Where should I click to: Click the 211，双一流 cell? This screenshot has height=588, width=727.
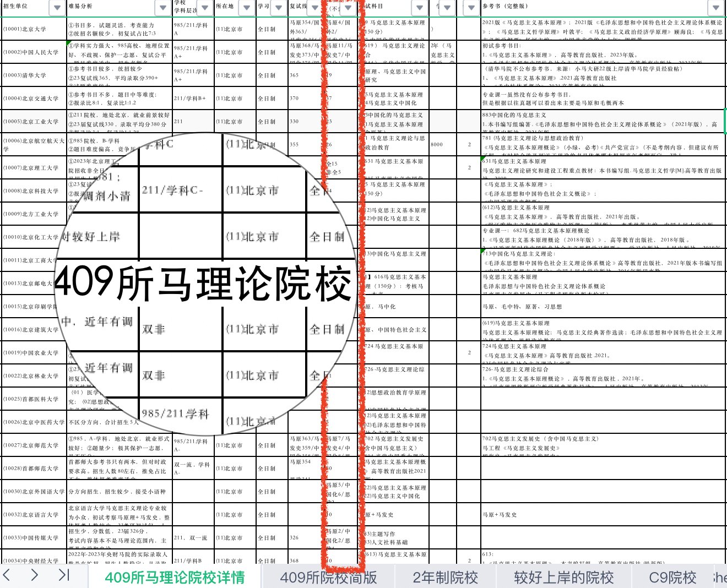pos(193,538)
